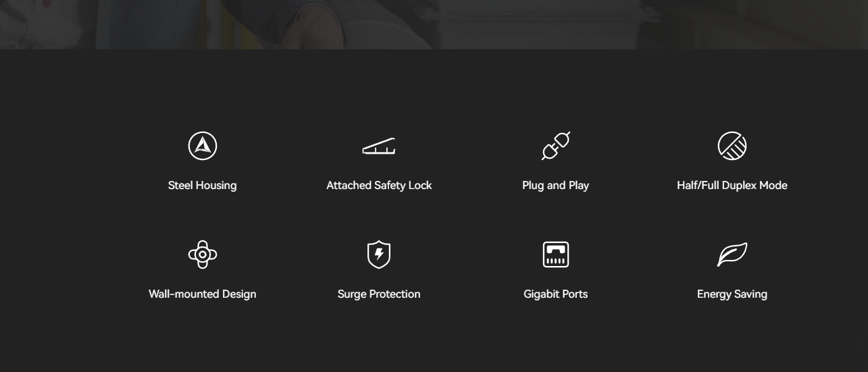Select the Gigabit Ports label
The image size is (868, 372).
tap(556, 294)
